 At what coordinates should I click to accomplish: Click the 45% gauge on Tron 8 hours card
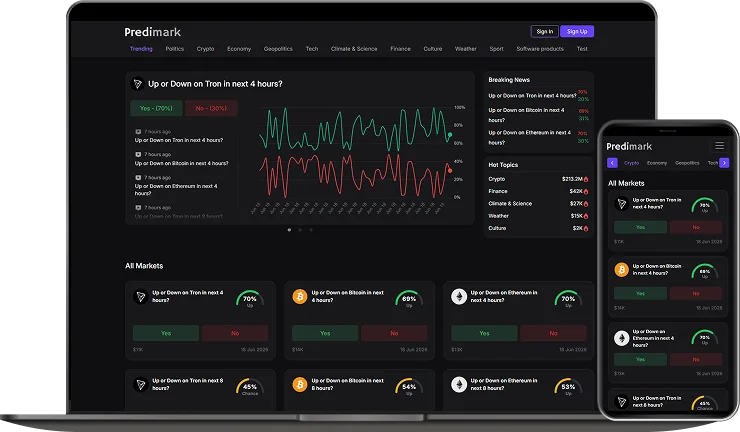coord(250,387)
